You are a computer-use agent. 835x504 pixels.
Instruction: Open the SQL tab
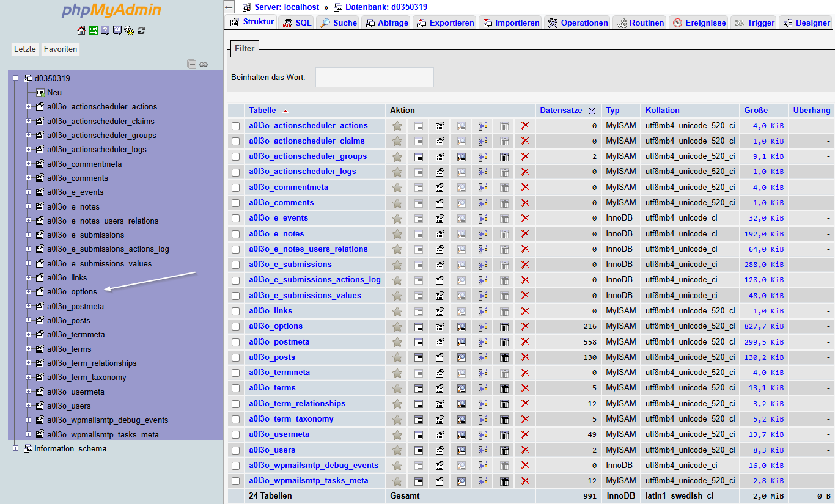(x=297, y=23)
